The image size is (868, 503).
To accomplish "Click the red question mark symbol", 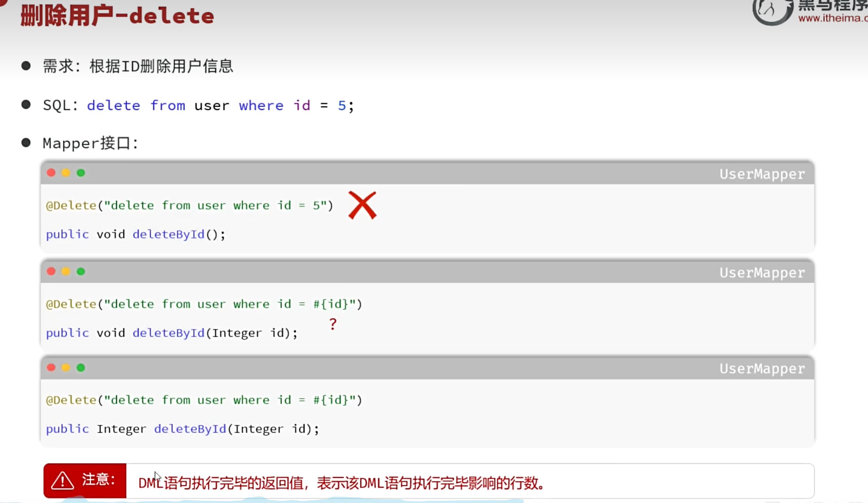I will pyautogui.click(x=333, y=324).
